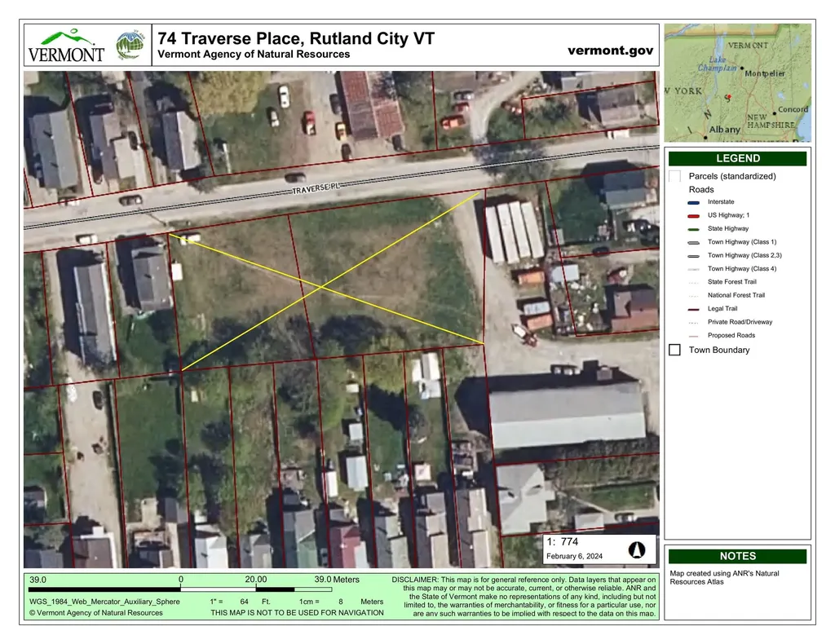Image resolution: width=835 pixels, height=644 pixels.
Task: Collapse the NOTES panel header
Action: click(737, 556)
